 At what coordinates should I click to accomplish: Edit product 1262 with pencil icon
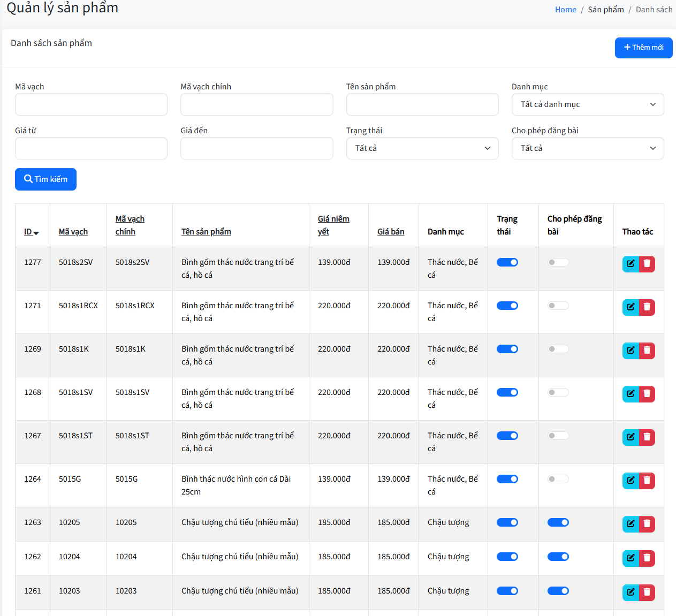click(x=631, y=558)
